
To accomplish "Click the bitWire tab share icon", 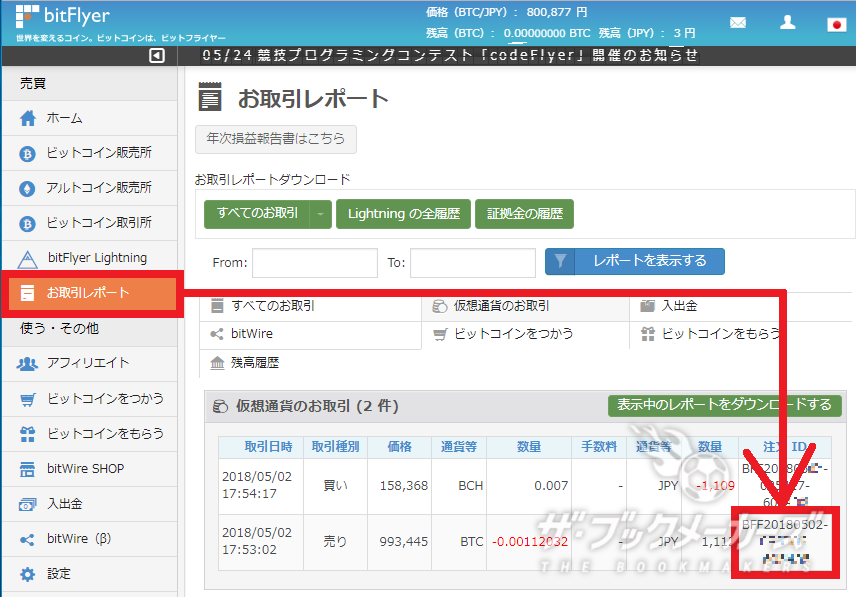I will point(217,334).
